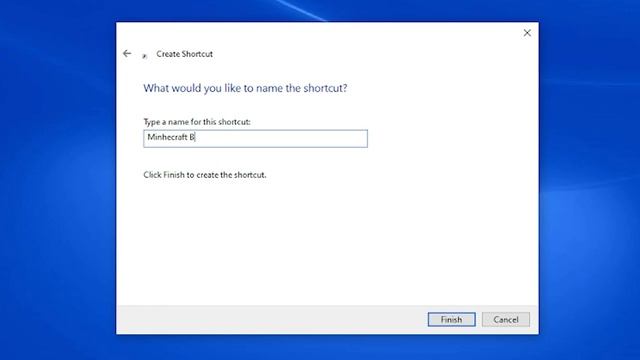Viewport: 640px width, 360px height.
Task: Click Finish to create the shortcut
Action: click(x=451, y=320)
